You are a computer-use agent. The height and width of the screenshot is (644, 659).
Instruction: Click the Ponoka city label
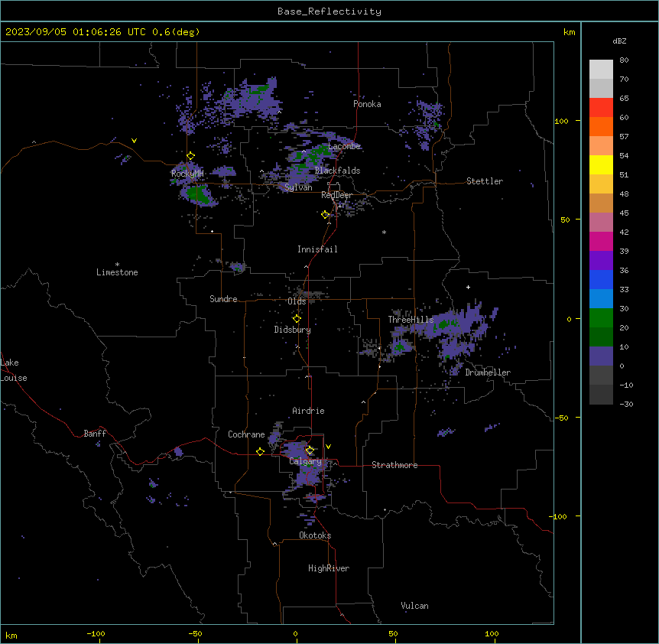point(367,104)
